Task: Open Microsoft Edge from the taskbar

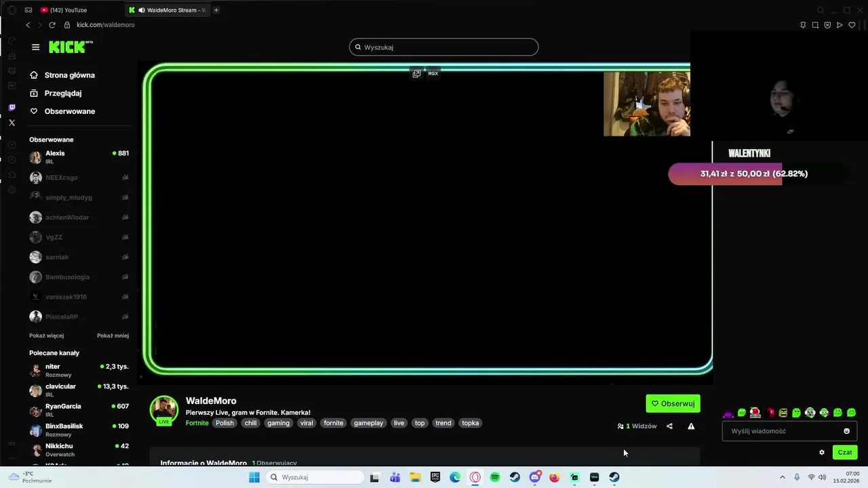Action: pyautogui.click(x=455, y=477)
